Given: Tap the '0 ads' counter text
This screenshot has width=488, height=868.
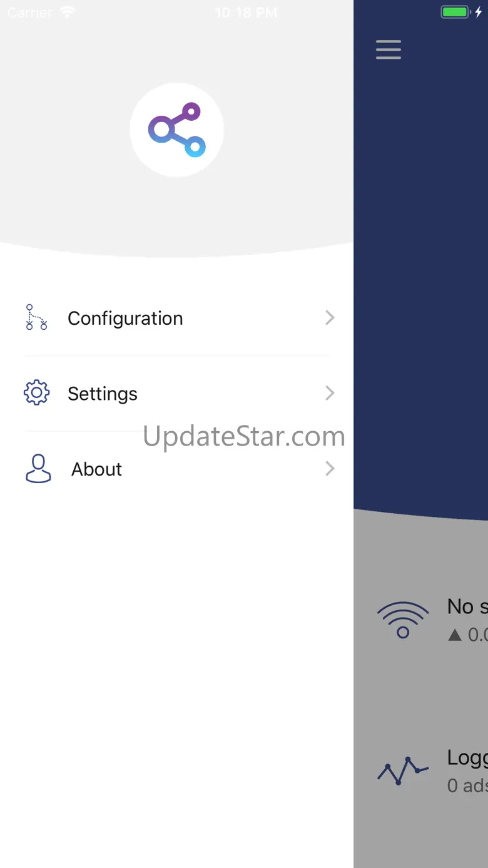Looking at the screenshot, I should tap(467, 785).
